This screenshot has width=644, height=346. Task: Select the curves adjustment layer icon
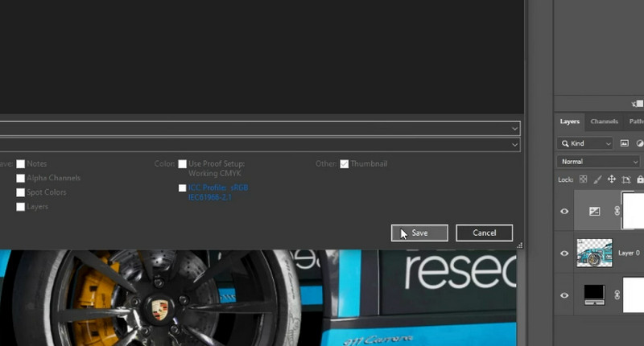click(594, 212)
